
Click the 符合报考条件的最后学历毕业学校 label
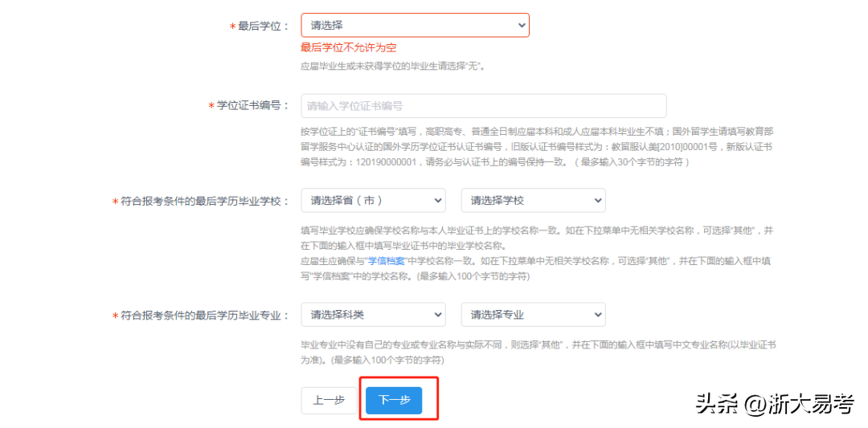tap(204, 201)
